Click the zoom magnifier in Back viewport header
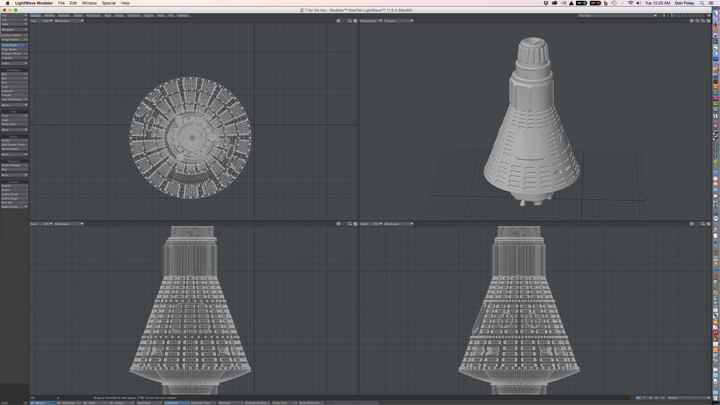The image size is (720, 405). [349, 224]
